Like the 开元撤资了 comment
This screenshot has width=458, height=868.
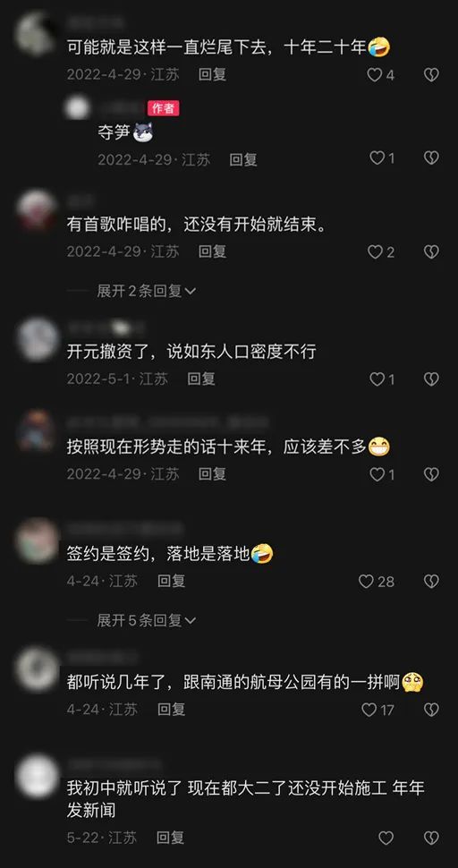[x=377, y=379]
